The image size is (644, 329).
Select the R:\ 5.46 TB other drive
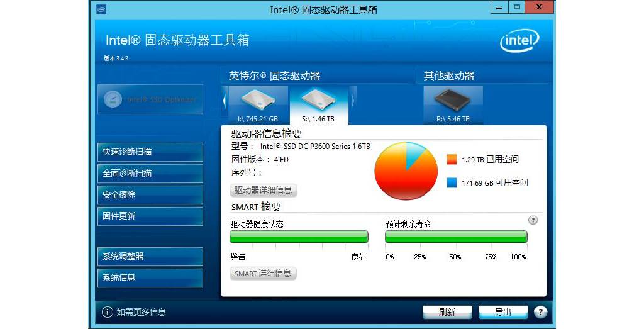click(x=453, y=105)
